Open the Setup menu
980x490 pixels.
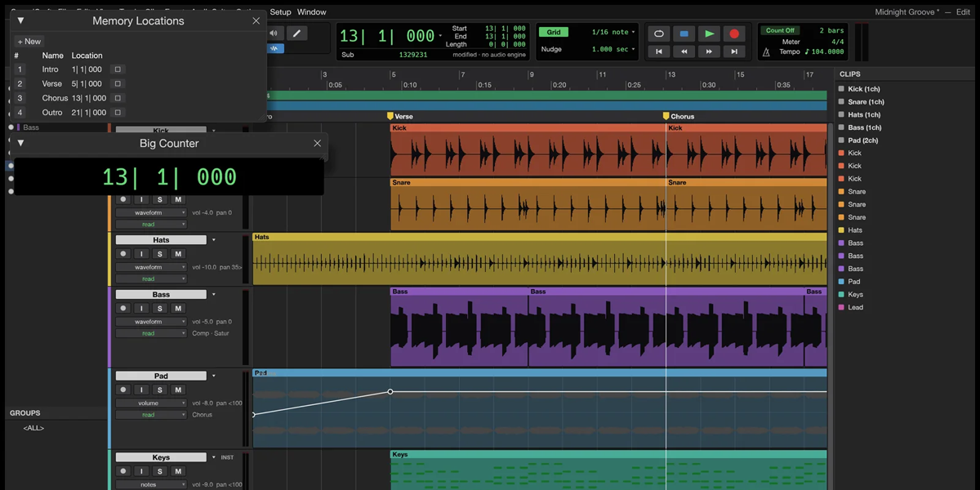(x=280, y=12)
